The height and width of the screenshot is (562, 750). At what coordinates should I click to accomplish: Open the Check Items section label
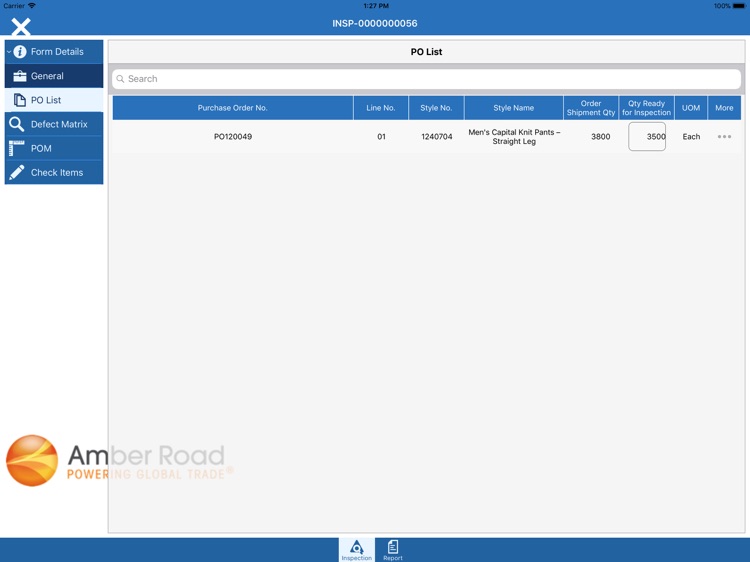[x=57, y=172]
